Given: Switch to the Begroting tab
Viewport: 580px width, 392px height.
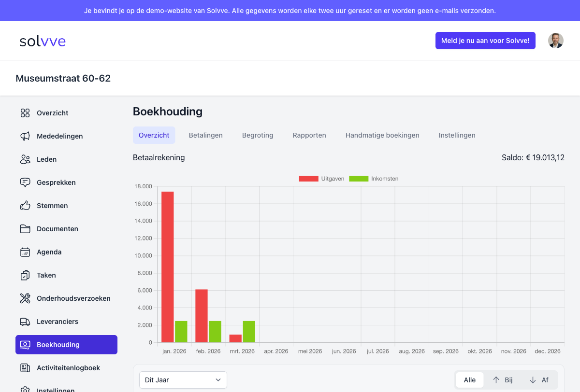Looking at the screenshot, I should click(258, 135).
